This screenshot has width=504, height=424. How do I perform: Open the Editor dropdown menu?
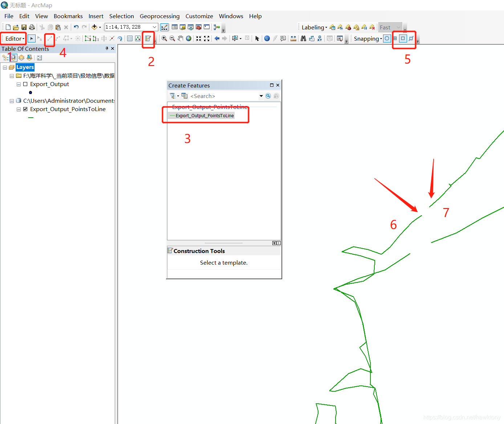tap(15, 38)
